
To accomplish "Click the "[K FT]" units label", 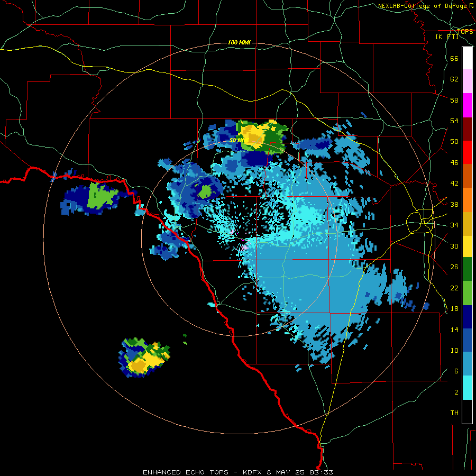I will click(447, 37).
